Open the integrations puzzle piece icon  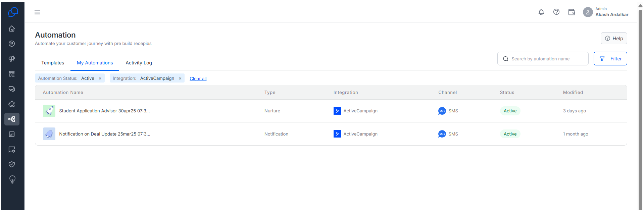12,104
